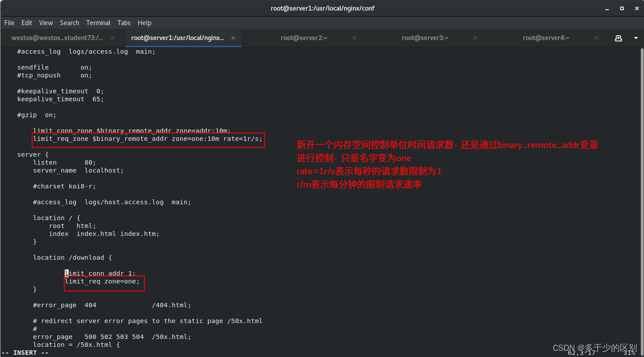Image resolution: width=644 pixels, height=357 pixels.
Task: Open the Edit menu
Action: pyautogui.click(x=27, y=23)
